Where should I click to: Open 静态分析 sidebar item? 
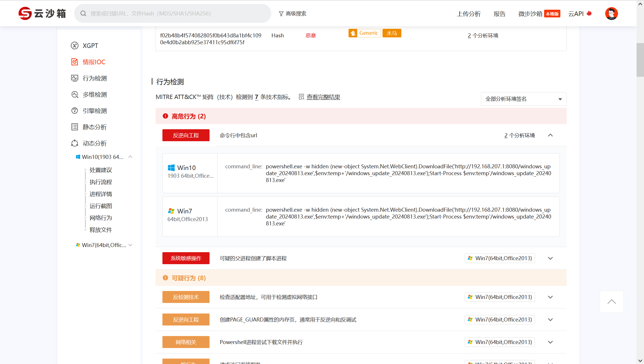(94, 127)
